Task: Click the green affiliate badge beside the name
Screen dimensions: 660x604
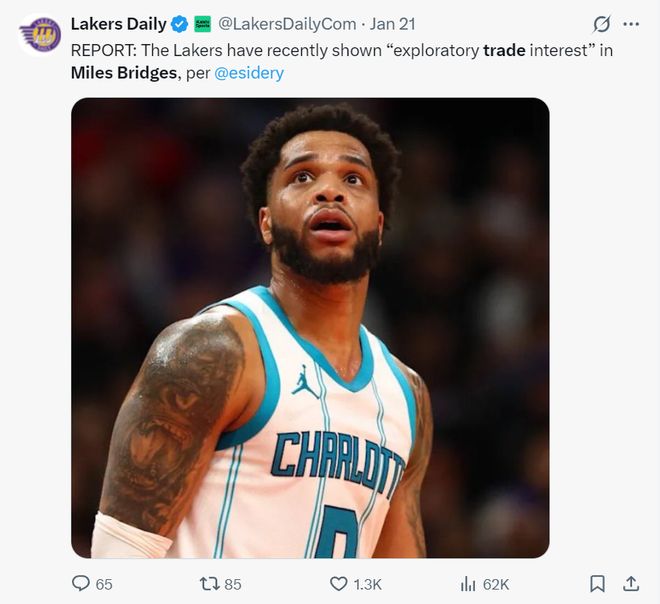Action: point(202,24)
